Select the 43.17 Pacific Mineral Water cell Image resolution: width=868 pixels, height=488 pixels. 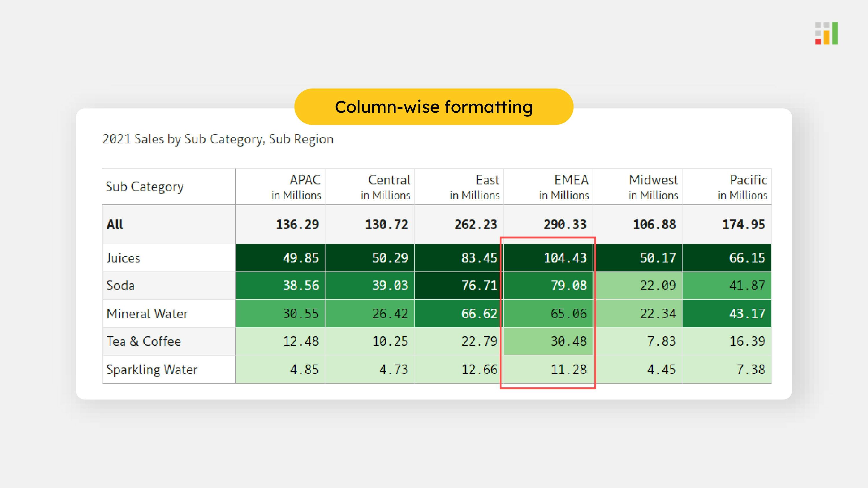point(727,314)
